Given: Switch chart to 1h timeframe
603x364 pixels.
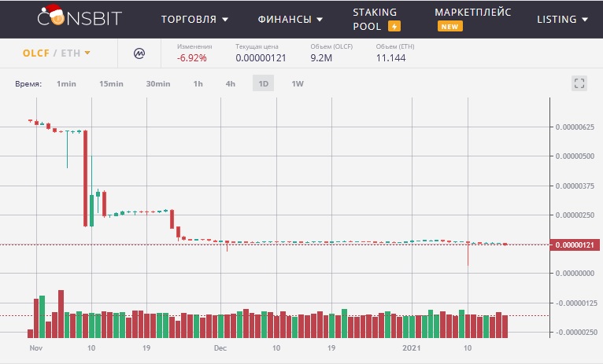Looking at the screenshot, I should (x=198, y=83).
